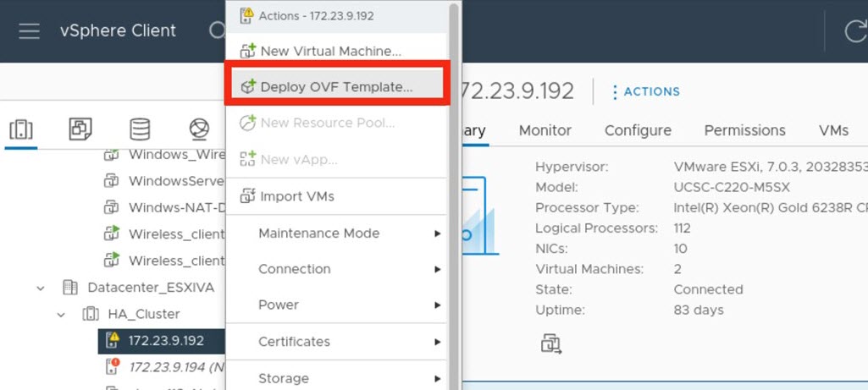The image size is (868, 390).
Task: Switch to the Configure tab
Action: pyautogui.click(x=638, y=130)
